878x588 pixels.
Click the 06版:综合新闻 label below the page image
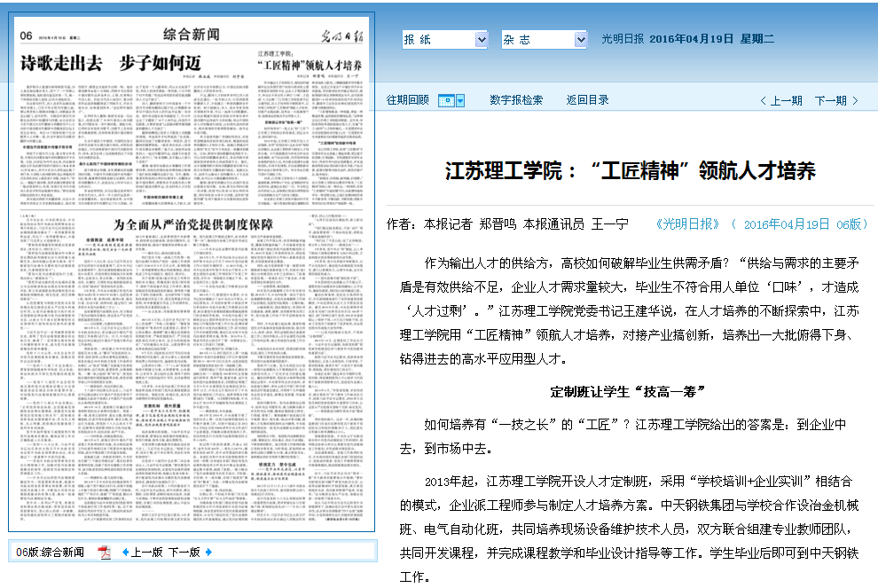pyautogui.click(x=50, y=553)
